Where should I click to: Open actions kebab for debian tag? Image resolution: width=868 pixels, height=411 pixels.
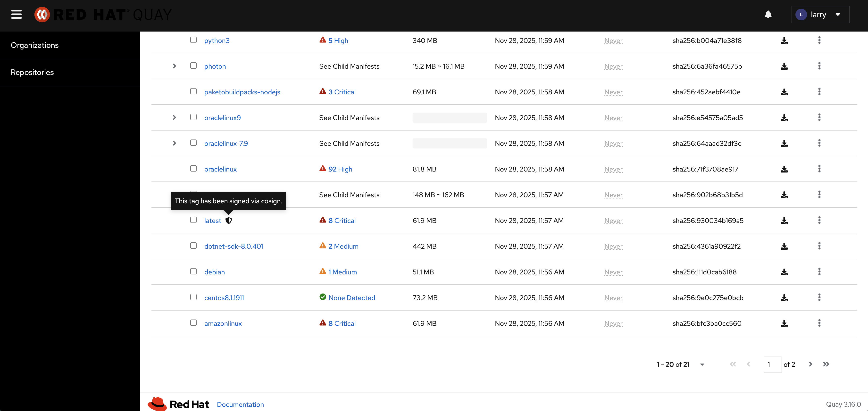click(x=819, y=271)
